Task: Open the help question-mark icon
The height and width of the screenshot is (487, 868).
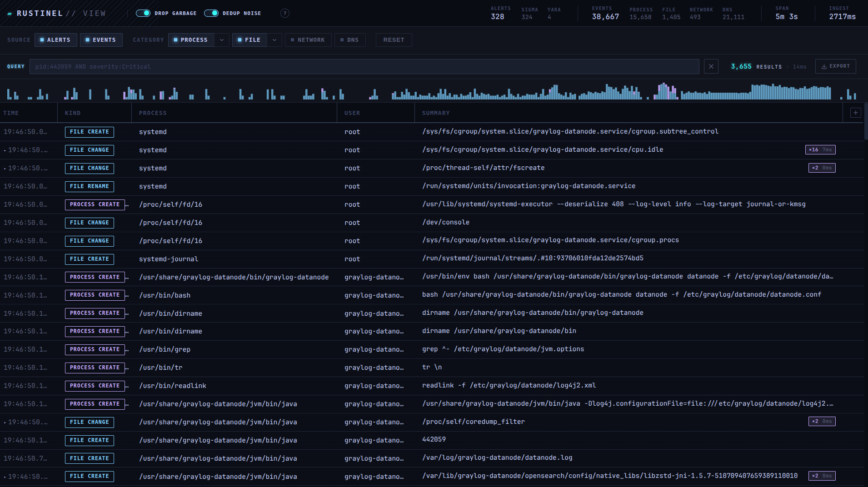Action: (285, 13)
